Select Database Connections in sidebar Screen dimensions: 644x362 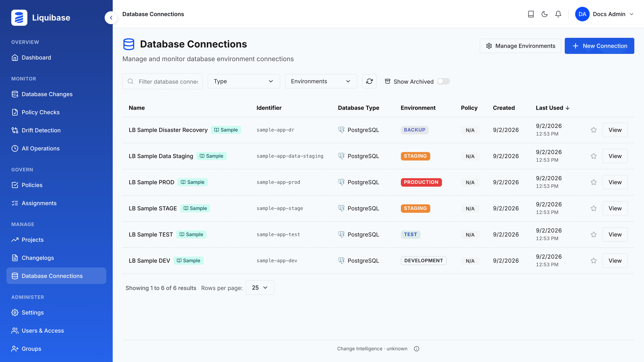[56, 276]
